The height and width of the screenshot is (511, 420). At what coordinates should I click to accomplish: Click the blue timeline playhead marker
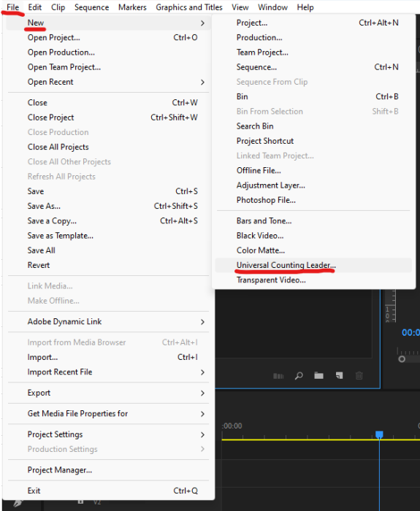pos(379,435)
